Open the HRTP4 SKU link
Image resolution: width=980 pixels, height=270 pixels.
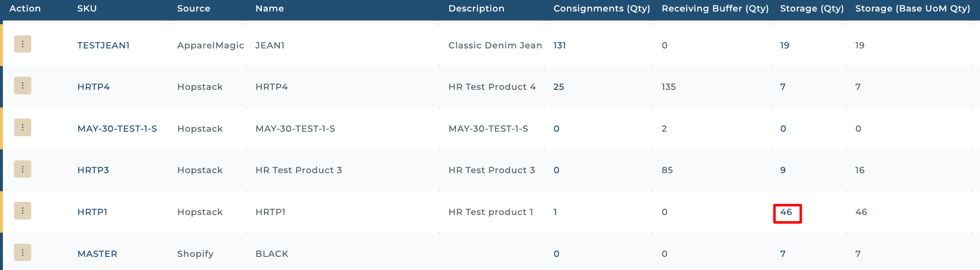pyautogui.click(x=93, y=87)
